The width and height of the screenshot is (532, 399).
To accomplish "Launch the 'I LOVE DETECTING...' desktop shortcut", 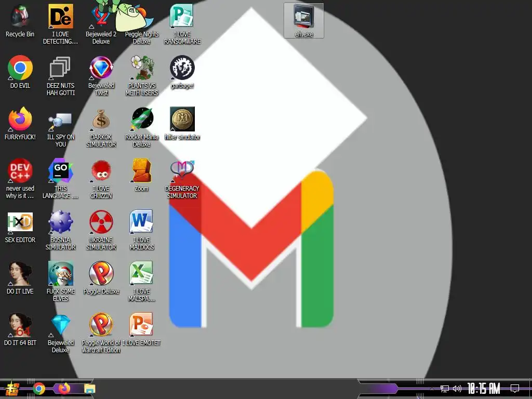I will [x=60, y=24].
